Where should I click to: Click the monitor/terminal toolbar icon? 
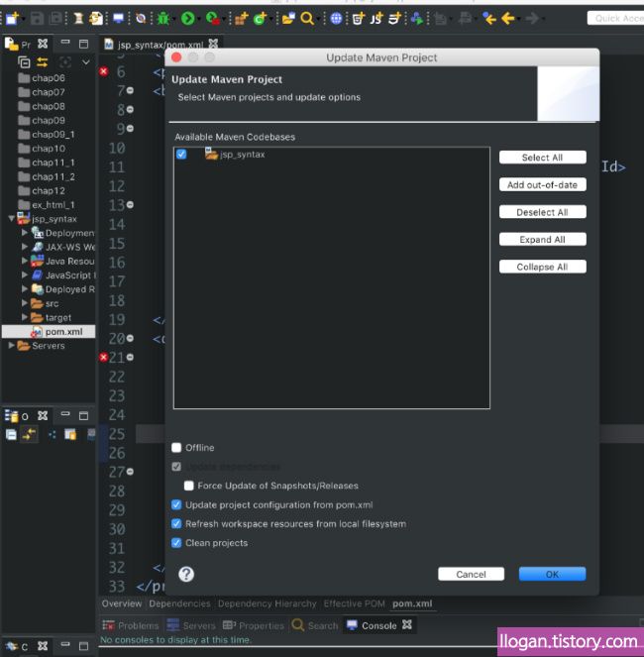click(119, 19)
